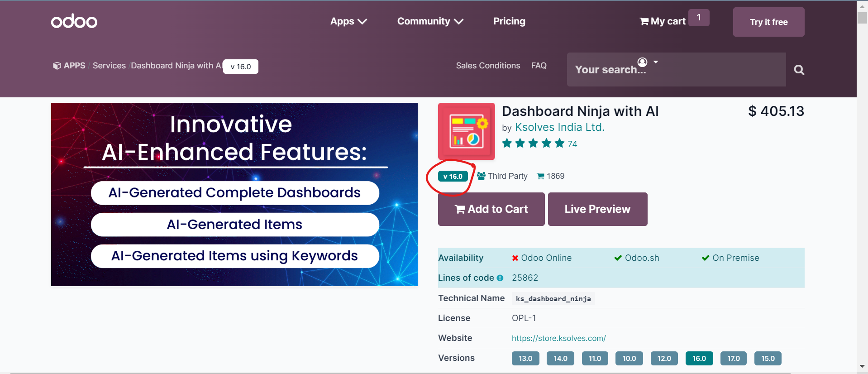
Task: Open https://store.ksolves.com/ website link
Action: click(x=558, y=338)
